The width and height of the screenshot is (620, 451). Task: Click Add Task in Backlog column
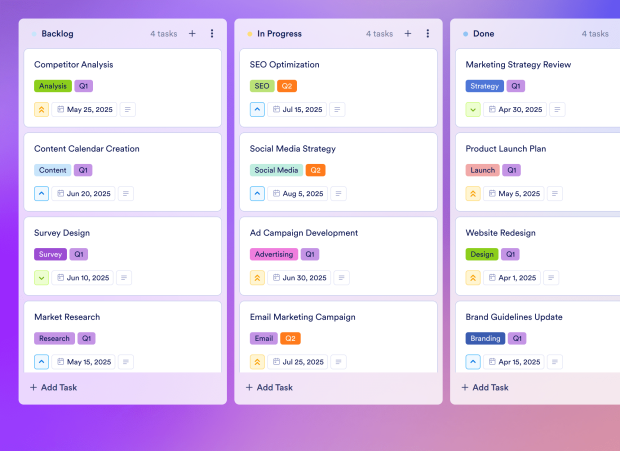[53, 387]
